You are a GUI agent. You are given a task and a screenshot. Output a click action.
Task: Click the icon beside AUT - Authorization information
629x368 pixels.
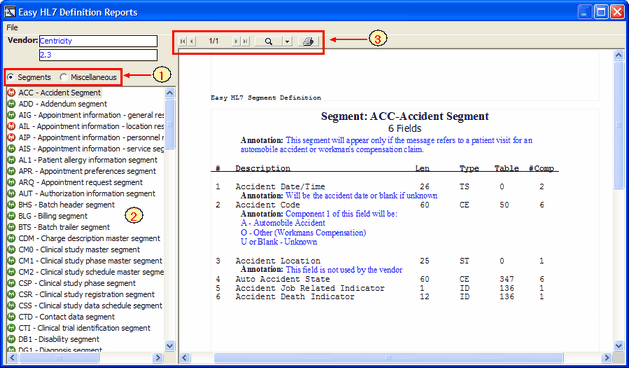(x=12, y=194)
